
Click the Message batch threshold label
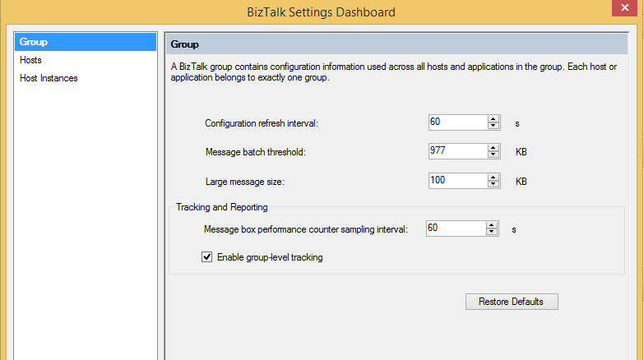coord(256,152)
